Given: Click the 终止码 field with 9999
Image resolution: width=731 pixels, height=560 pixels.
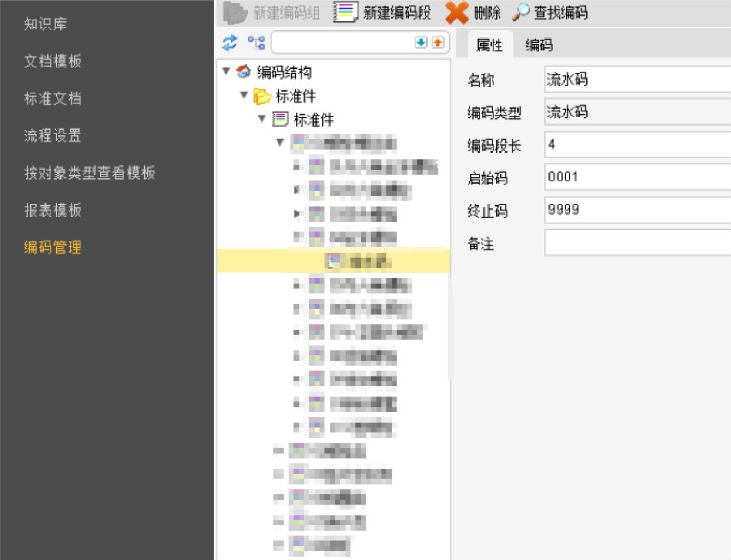Looking at the screenshot, I should [637, 210].
